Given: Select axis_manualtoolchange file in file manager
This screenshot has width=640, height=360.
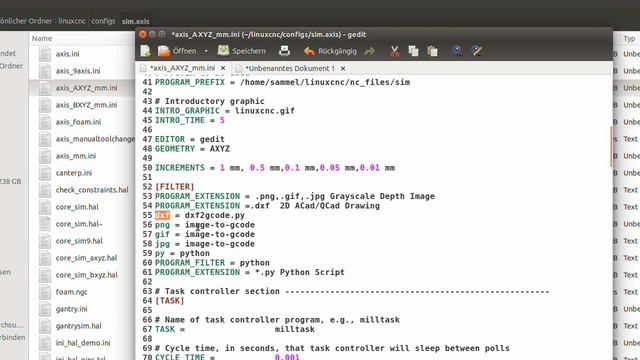Looking at the screenshot, I should pos(95,139).
